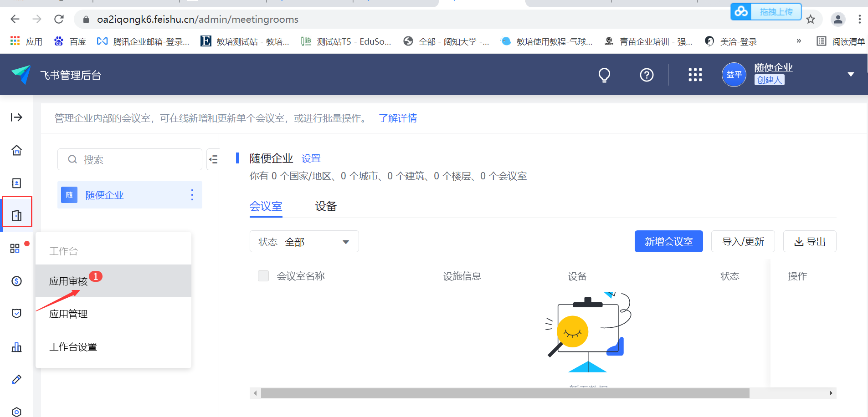
Task: Open the bar chart reports icon
Action: click(16, 347)
